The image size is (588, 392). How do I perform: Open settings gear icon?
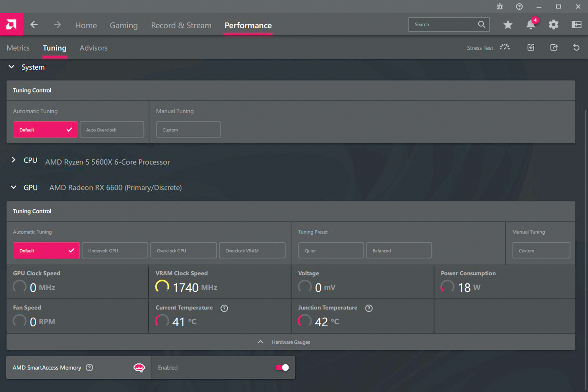point(553,25)
